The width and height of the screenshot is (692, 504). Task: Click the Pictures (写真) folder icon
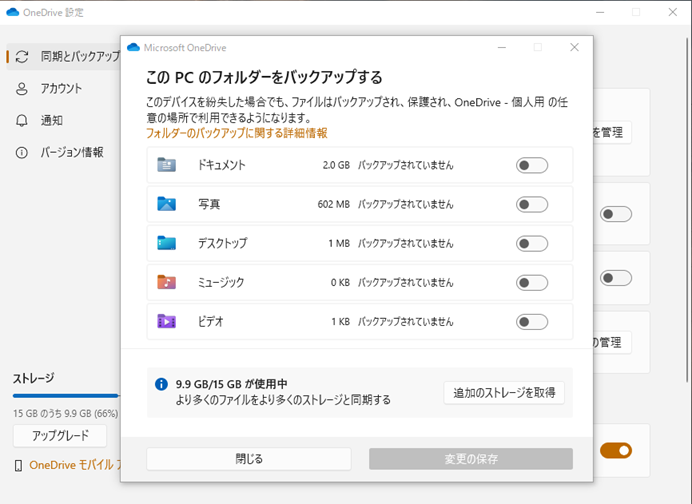(166, 204)
